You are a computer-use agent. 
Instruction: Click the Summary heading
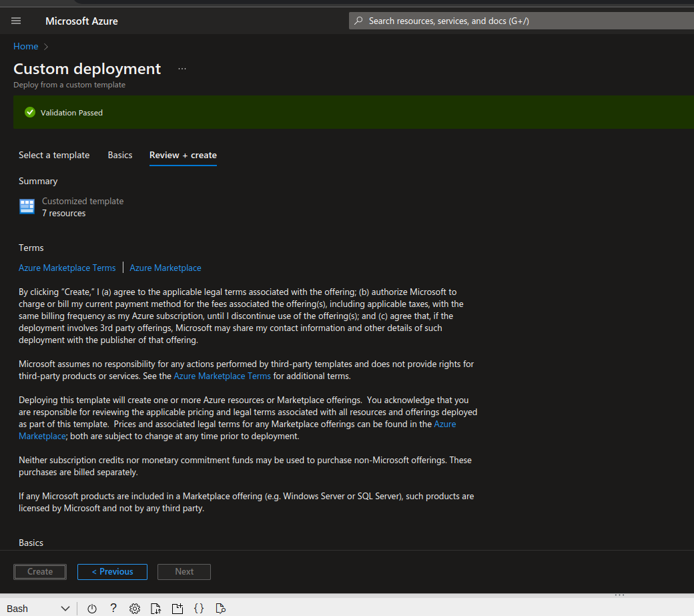[38, 181]
